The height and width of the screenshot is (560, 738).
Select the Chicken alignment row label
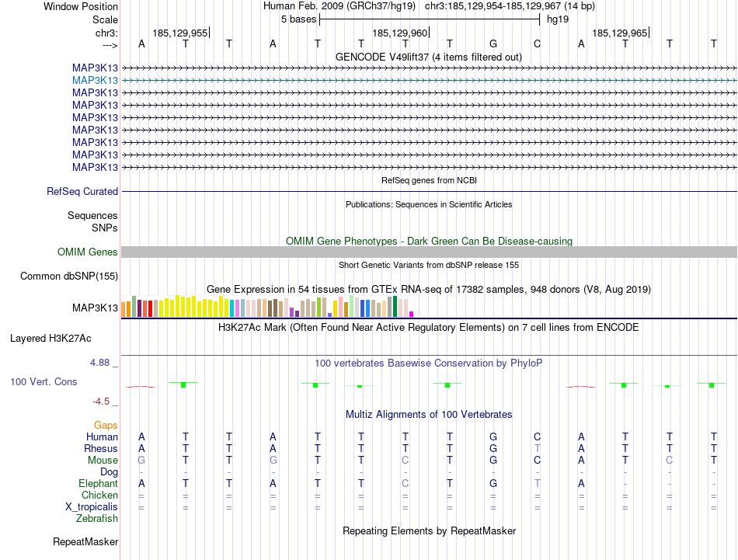(99, 495)
